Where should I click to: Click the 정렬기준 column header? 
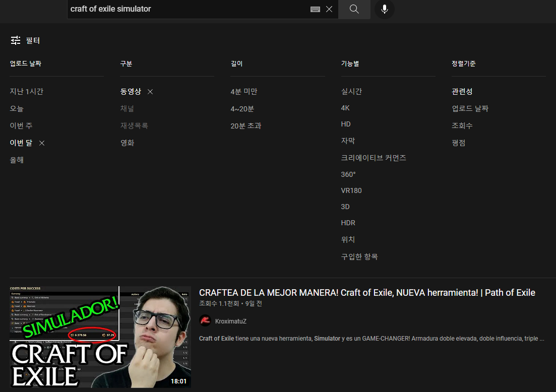(463, 63)
